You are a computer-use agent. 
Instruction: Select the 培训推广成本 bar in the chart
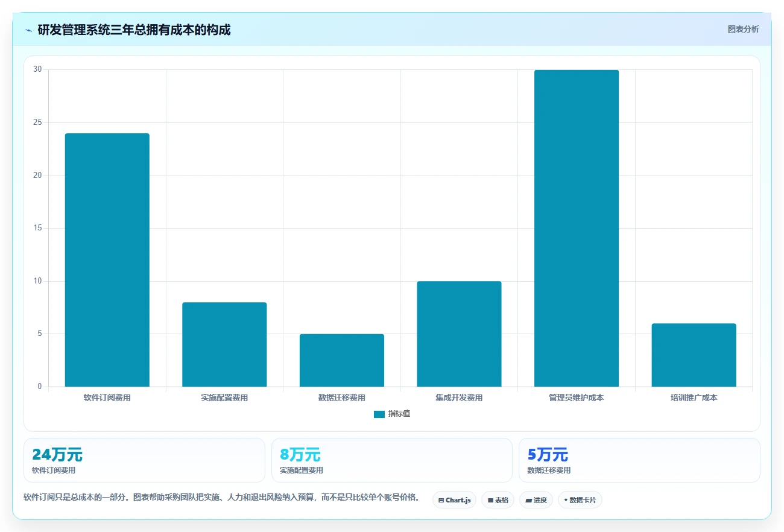[694, 355]
